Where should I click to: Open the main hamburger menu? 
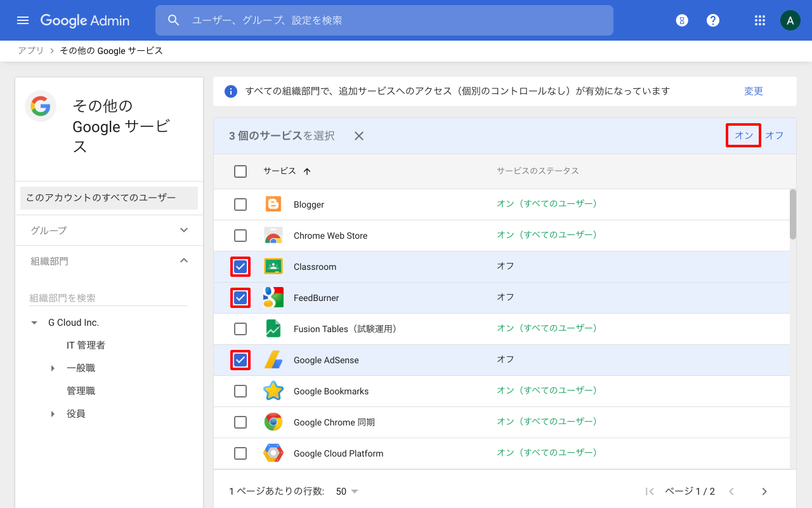[x=23, y=20]
